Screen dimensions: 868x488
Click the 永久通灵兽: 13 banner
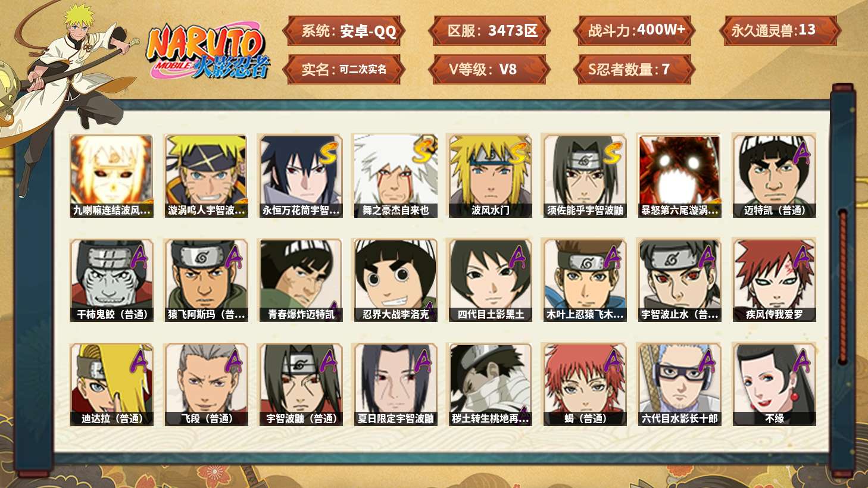click(779, 31)
